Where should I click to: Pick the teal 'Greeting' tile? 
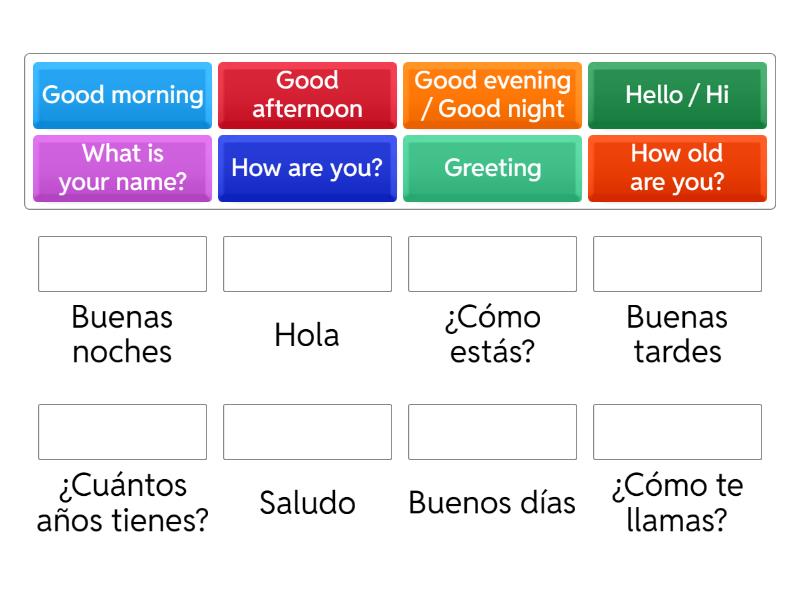click(x=492, y=168)
